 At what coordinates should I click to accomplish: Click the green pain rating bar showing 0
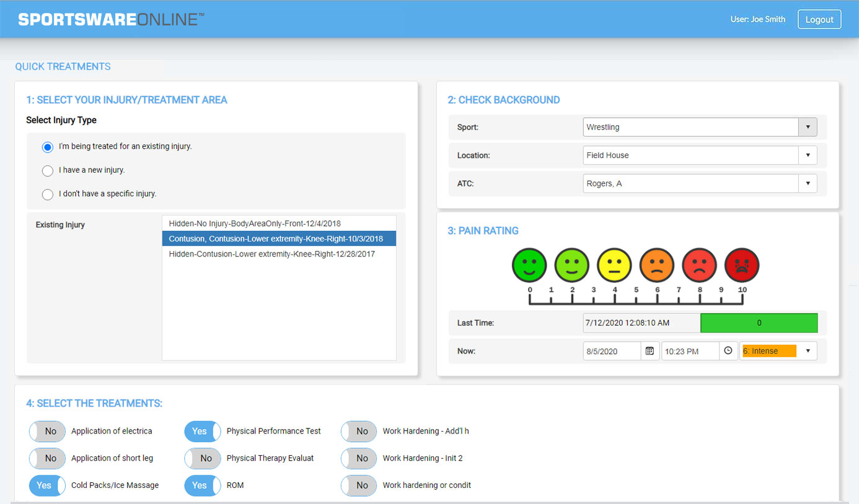(x=759, y=323)
